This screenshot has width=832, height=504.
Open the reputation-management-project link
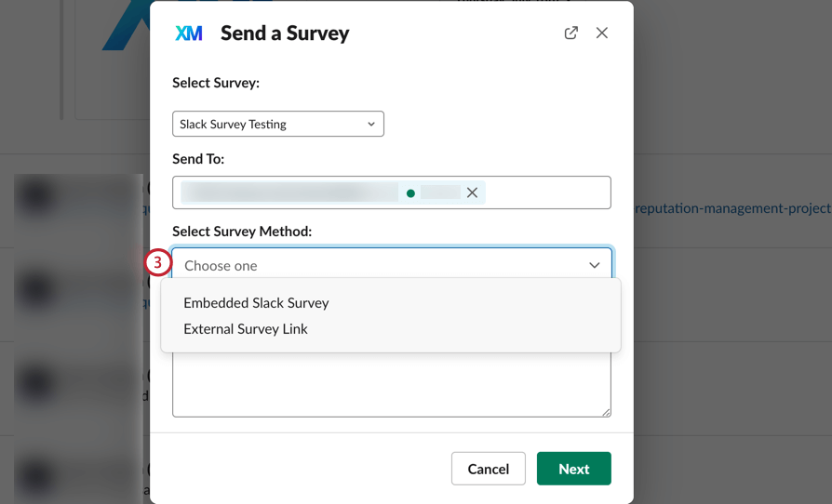pos(732,208)
